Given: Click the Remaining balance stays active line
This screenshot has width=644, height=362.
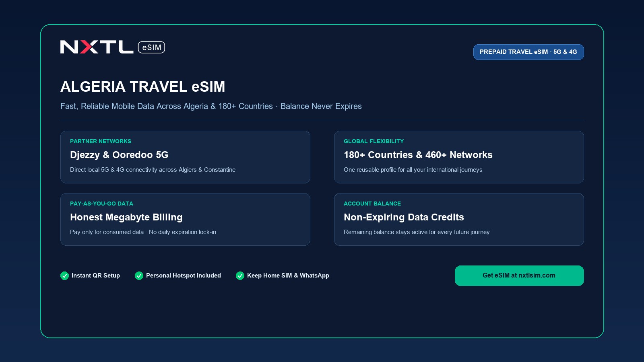Looking at the screenshot, I should pos(417,232).
